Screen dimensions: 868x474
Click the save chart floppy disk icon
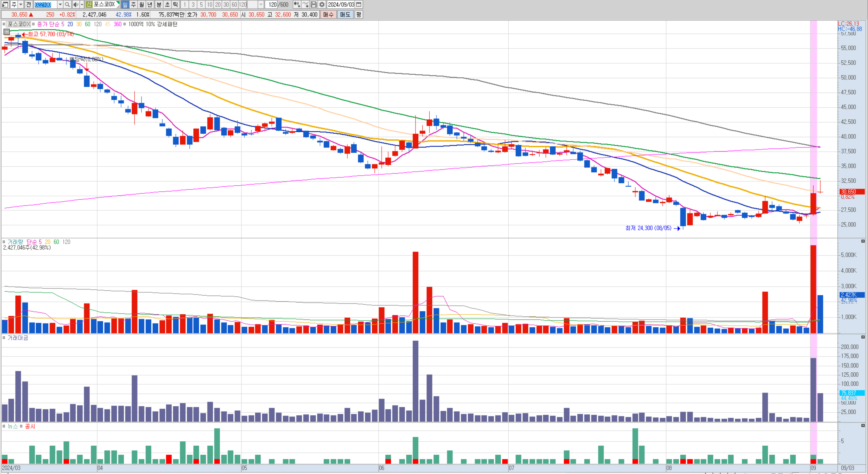pyautogui.click(x=313, y=4)
